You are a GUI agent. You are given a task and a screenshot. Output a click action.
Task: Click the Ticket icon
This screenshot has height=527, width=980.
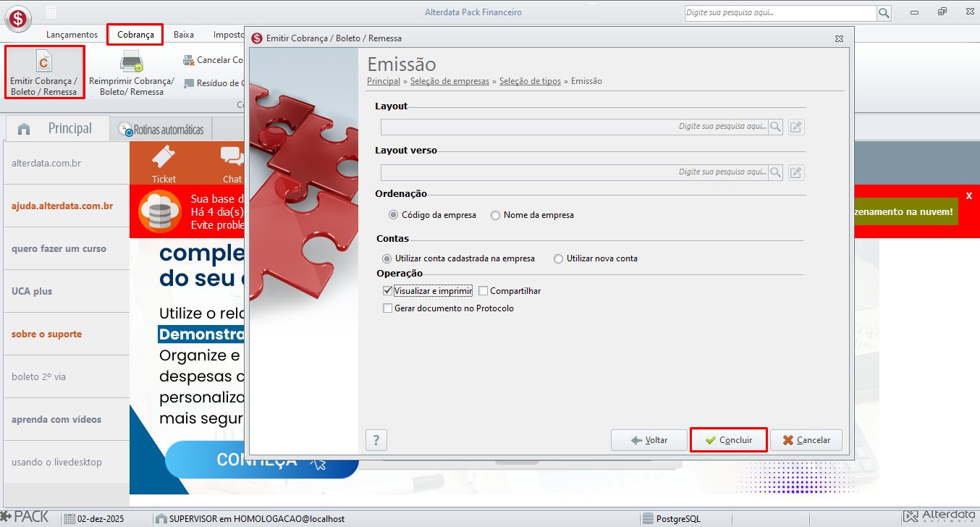pyautogui.click(x=164, y=164)
